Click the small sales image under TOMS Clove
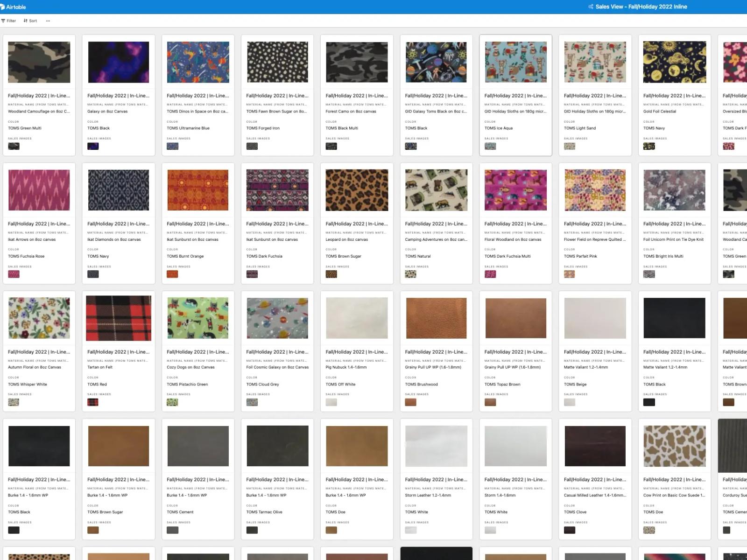 [570, 530]
